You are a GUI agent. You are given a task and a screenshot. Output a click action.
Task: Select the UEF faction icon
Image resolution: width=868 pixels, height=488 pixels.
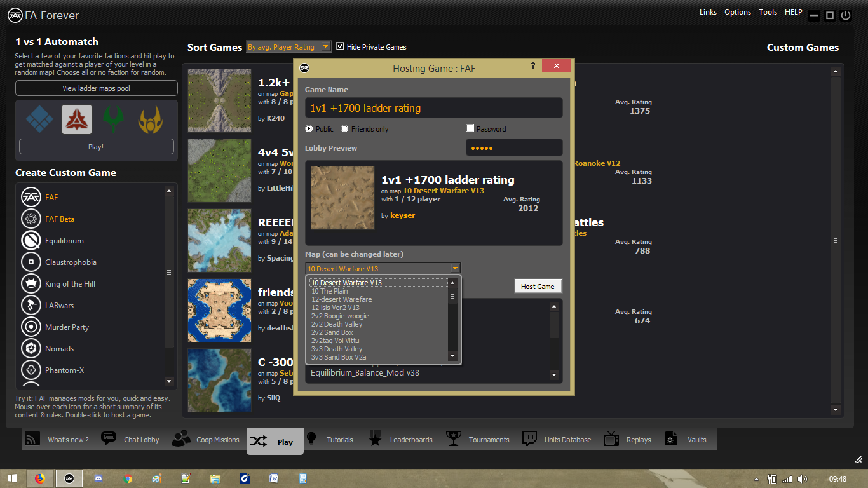(x=39, y=119)
